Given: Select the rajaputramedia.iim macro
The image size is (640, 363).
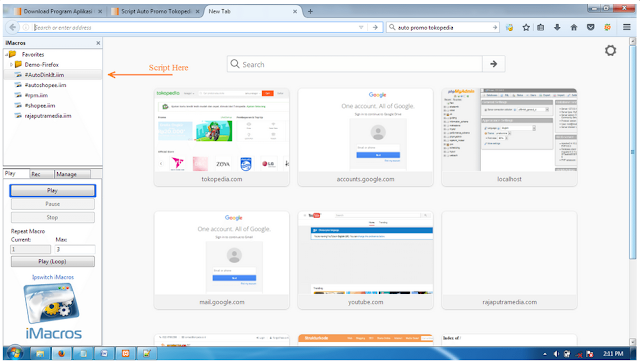Looking at the screenshot, I should click(x=48, y=116).
